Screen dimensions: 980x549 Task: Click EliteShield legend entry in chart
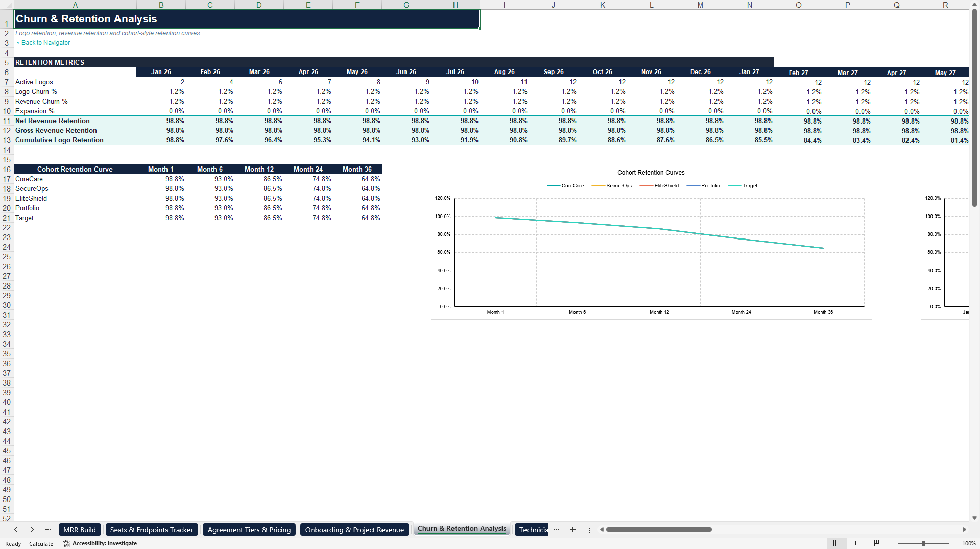click(x=659, y=186)
